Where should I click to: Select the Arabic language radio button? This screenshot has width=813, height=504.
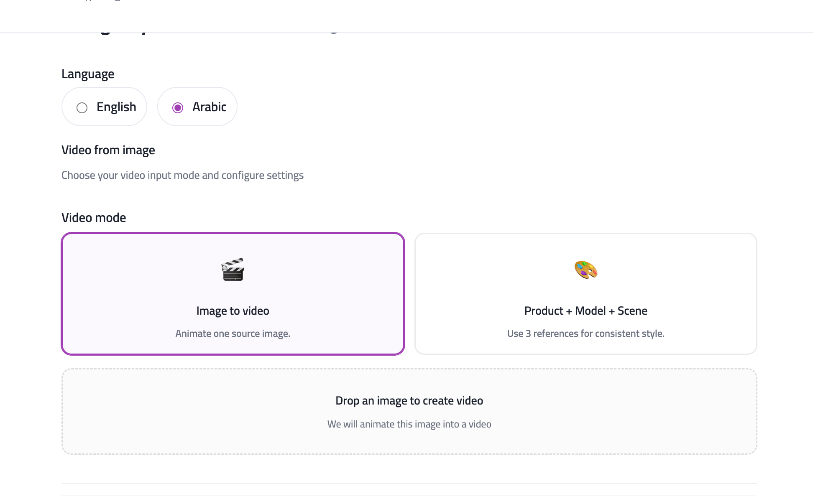[197, 107]
